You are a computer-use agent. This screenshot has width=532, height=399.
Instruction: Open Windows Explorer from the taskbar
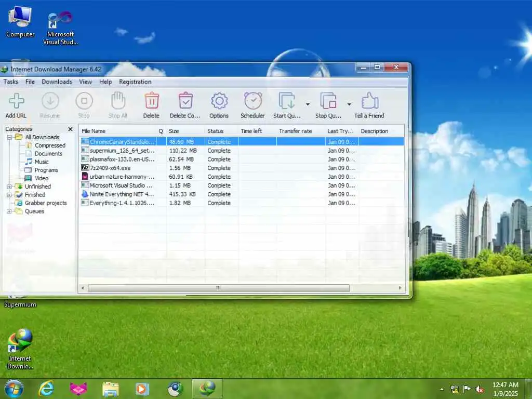tap(111, 389)
